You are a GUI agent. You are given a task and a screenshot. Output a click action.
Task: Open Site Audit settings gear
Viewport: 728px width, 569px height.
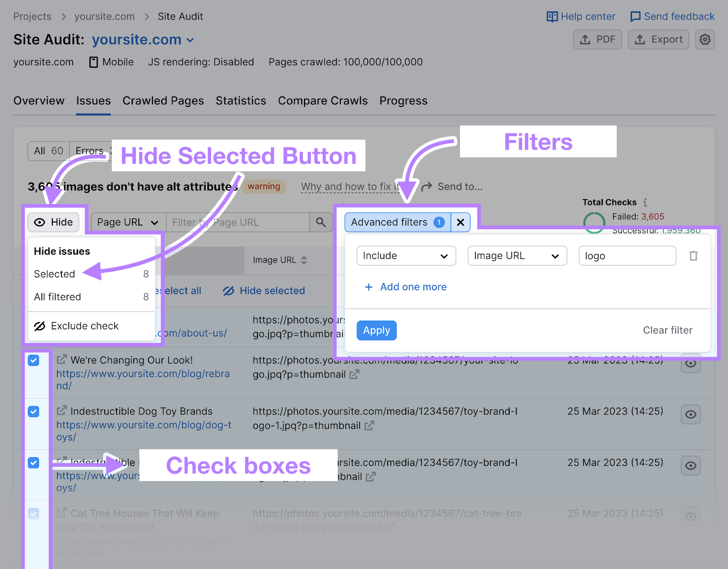(705, 40)
